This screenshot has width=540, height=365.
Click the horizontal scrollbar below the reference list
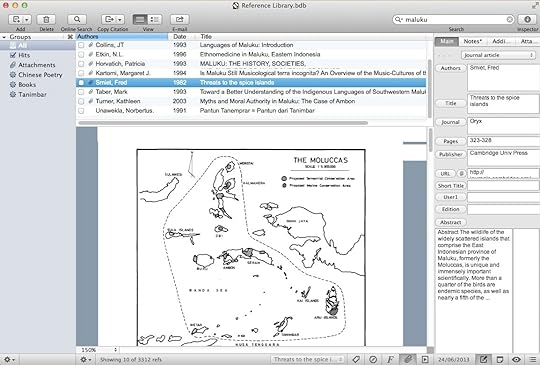[223, 123]
